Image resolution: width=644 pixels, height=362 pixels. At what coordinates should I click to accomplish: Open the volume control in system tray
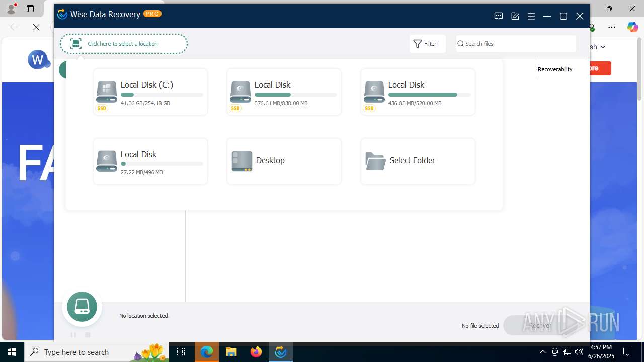click(x=579, y=352)
